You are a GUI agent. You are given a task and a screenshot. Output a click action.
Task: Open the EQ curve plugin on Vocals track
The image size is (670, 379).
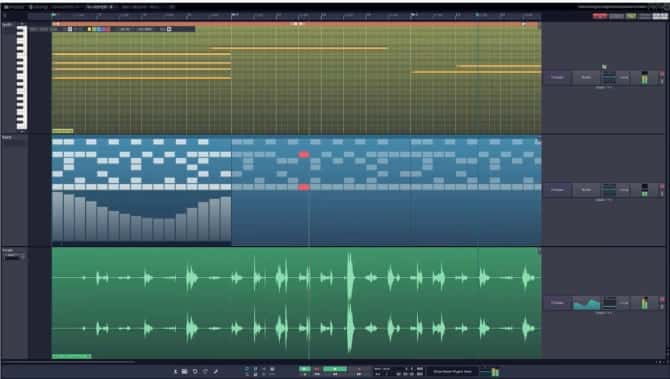pyautogui.click(x=586, y=303)
